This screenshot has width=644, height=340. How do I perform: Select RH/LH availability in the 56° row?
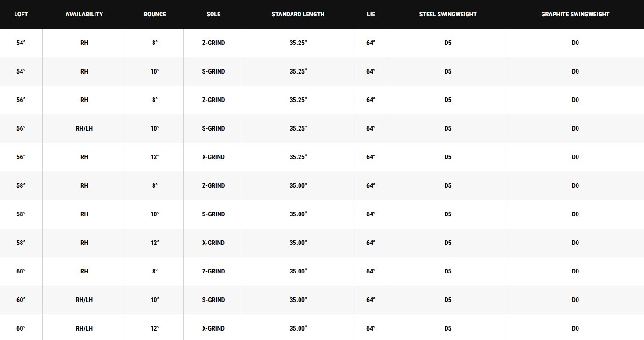point(84,128)
